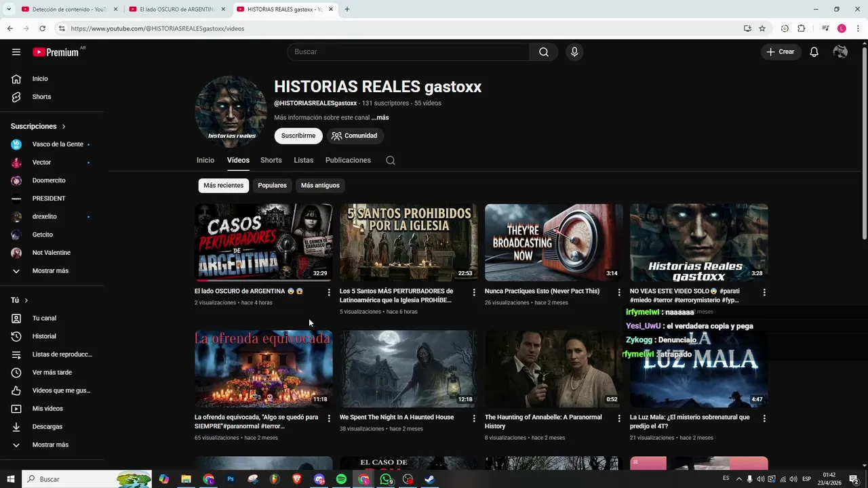Go back in browser history
Viewport: 868px width, 488px height.
pyautogui.click(x=9, y=28)
